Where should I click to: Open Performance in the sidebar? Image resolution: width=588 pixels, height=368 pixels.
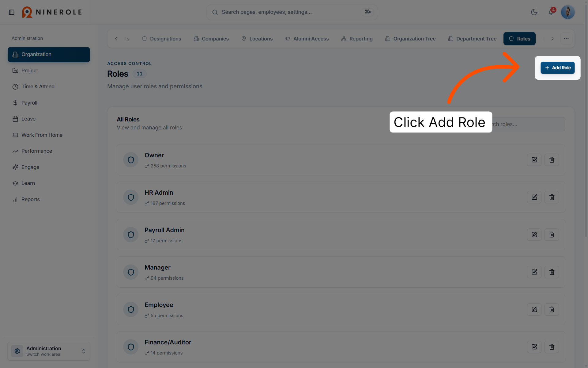click(49, 151)
